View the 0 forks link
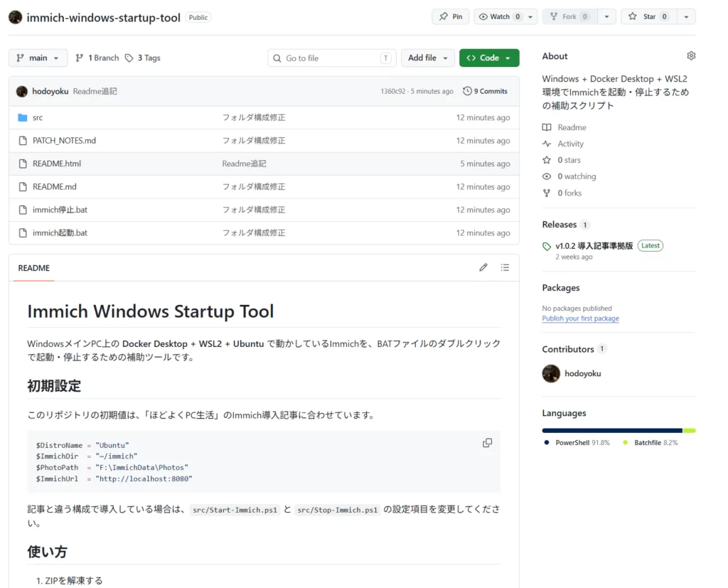This screenshot has height=588, width=728. pos(569,193)
